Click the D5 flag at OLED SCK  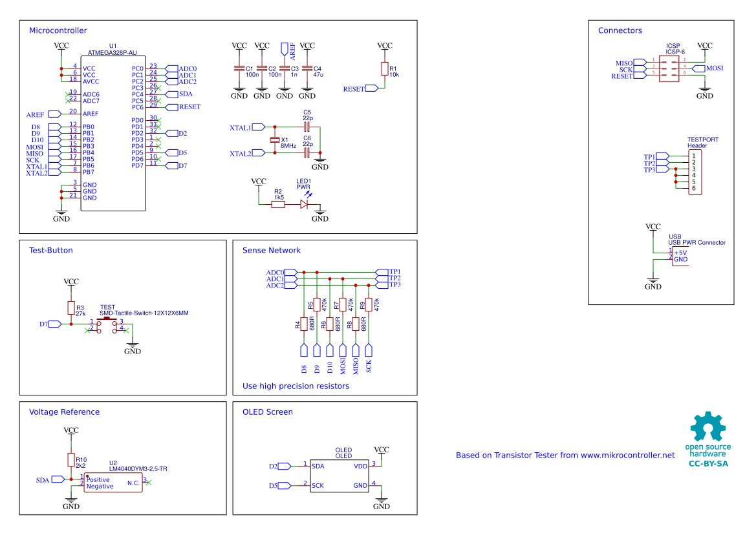[x=285, y=485]
